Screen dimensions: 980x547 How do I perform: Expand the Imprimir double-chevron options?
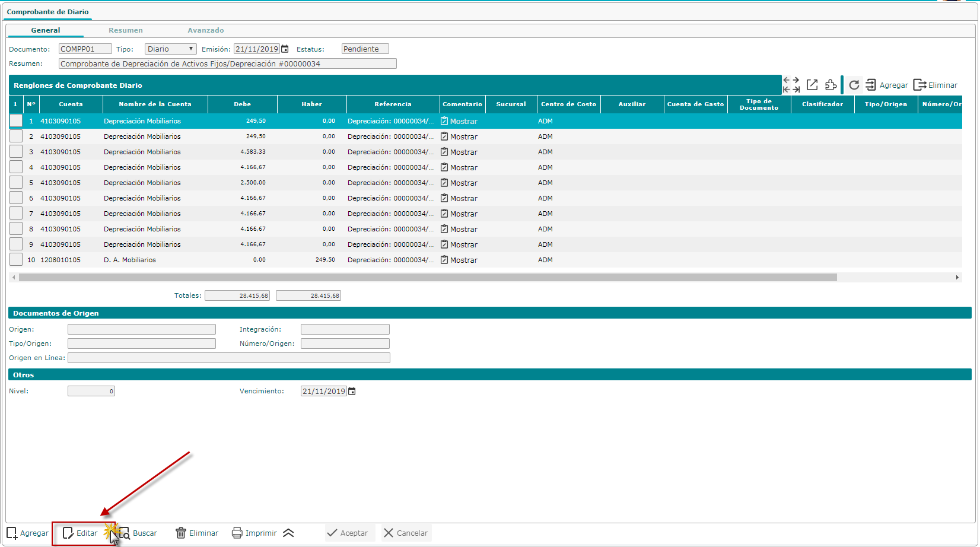(288, 533)
